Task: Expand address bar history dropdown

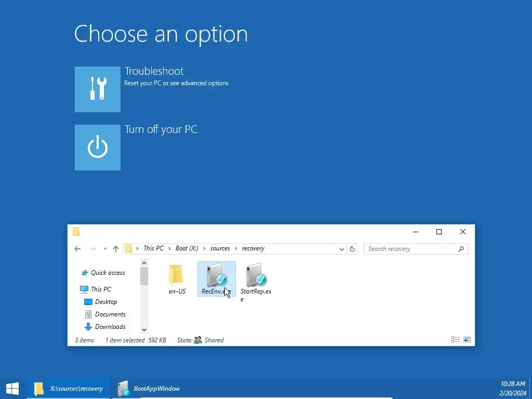Action: (342, 249)
